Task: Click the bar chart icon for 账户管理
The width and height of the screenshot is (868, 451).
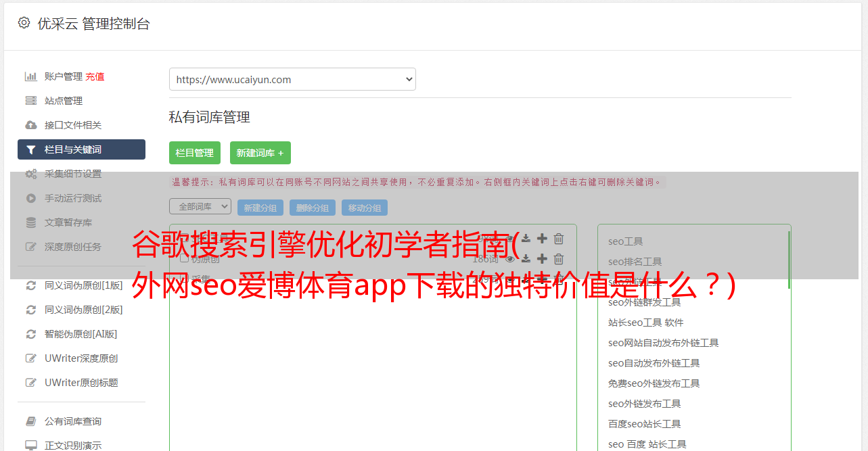Action: pos(31,76)
